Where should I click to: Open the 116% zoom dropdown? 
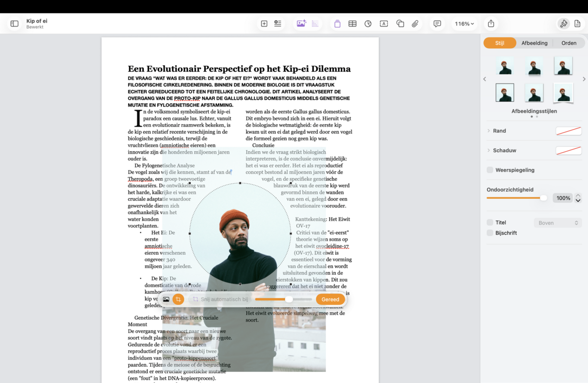(x=464, y=24)
